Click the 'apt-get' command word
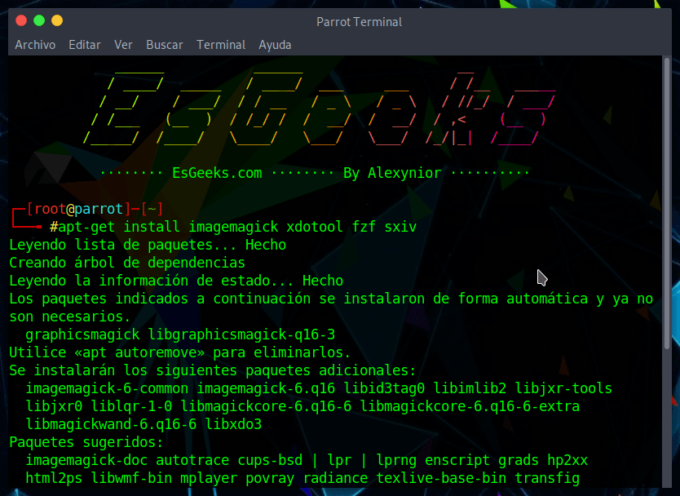The height and width of the screenshot is (496, 680). point(86,227)
